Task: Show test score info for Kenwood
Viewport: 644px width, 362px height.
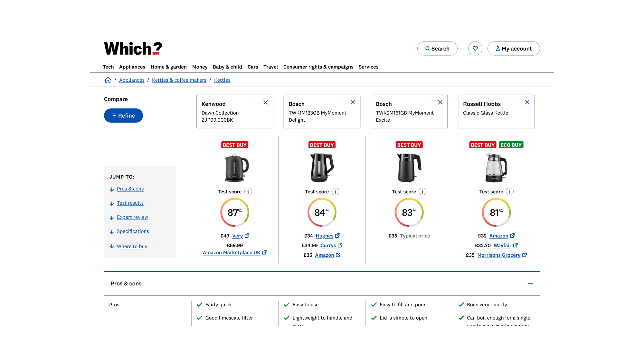Action: [x=248, y=192]
